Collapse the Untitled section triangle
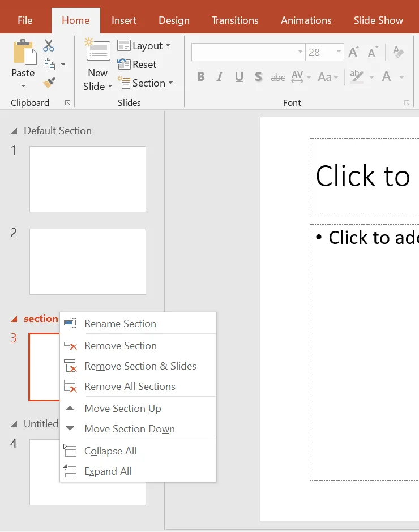Image resolution: width=419 pixels, height=532 pixels. (14, 424)
